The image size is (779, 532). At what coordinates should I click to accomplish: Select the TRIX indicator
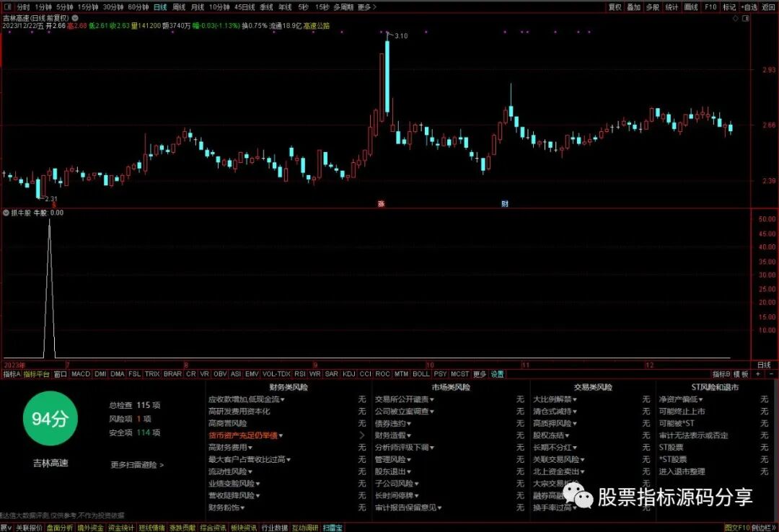point(152,374)
